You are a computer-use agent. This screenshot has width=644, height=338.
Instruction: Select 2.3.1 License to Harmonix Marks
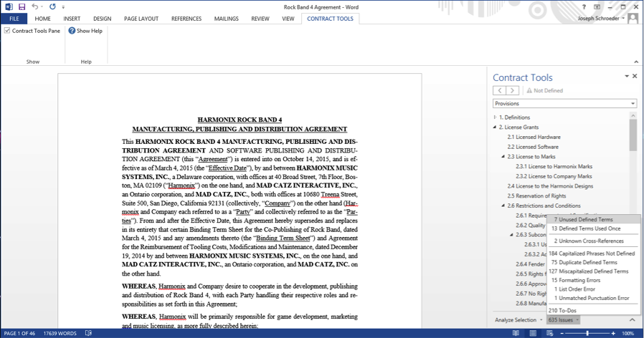point(554,167)
